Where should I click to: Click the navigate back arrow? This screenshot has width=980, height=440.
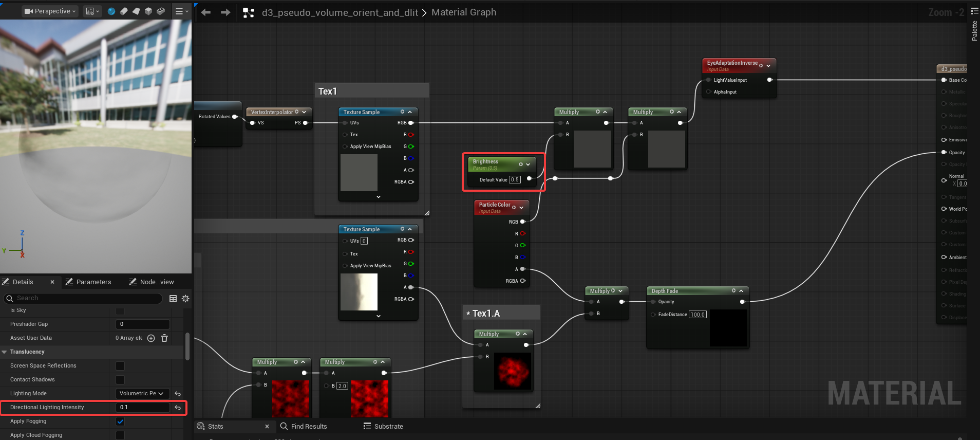point(206,12)
